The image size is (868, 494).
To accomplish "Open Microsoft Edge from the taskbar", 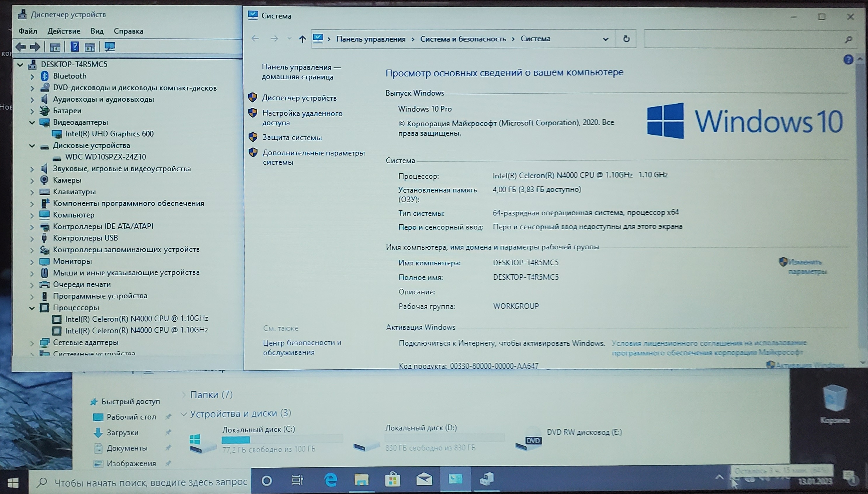I will (331, 480).
